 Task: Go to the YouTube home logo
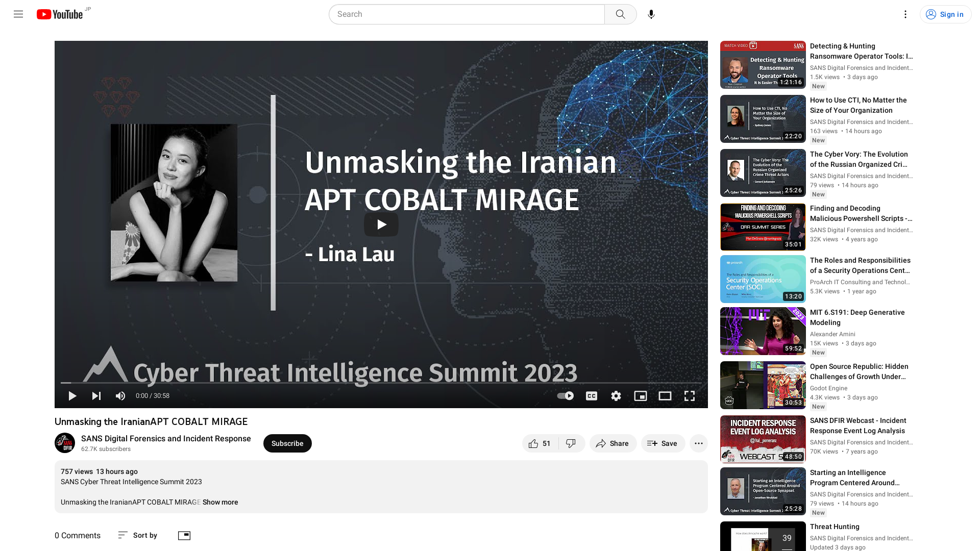point(60,14)
